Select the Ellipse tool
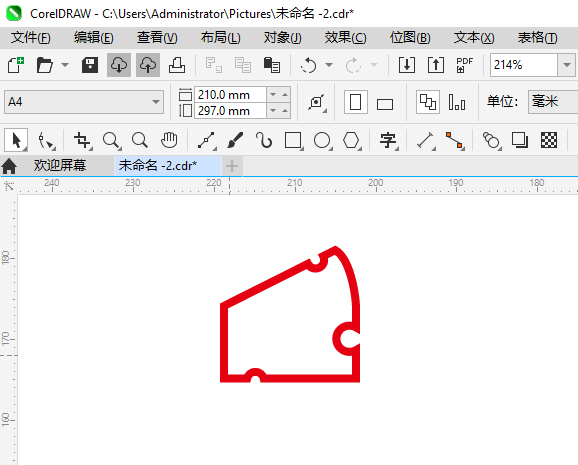The width and height of the screenshot is (578, 465). coord(323,141)
